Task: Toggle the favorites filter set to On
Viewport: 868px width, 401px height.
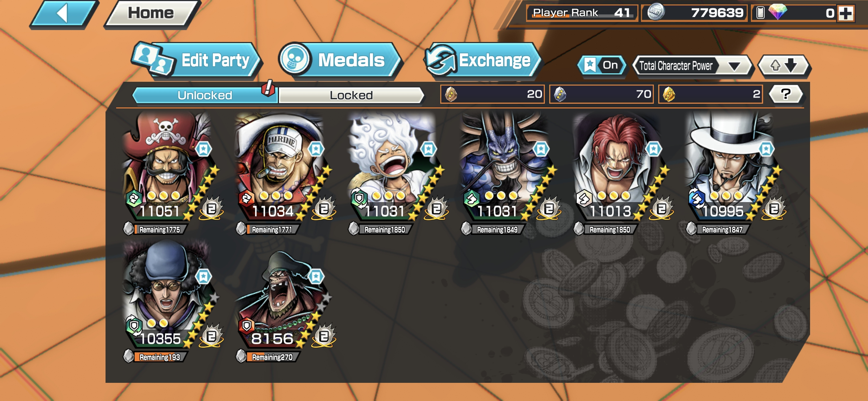Action: [602, 65]
